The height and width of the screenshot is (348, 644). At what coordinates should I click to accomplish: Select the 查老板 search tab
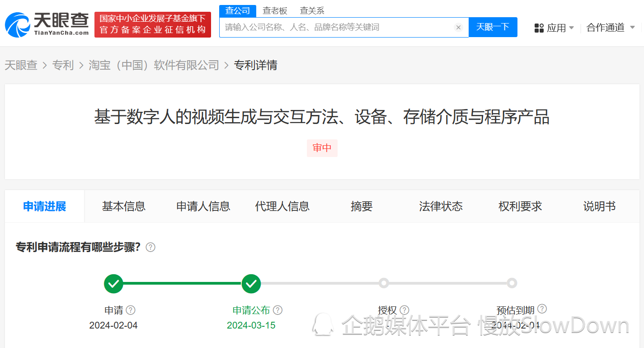tap(275, 11)
